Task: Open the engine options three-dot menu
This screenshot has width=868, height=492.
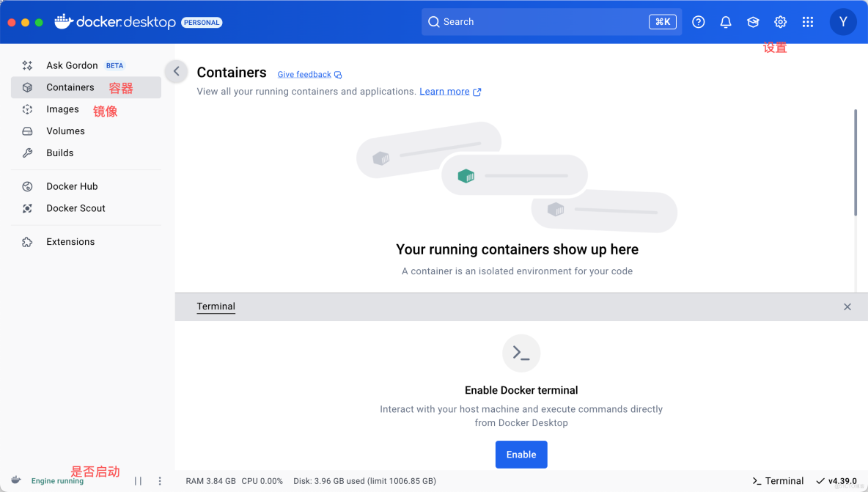Action: (160, 481)
